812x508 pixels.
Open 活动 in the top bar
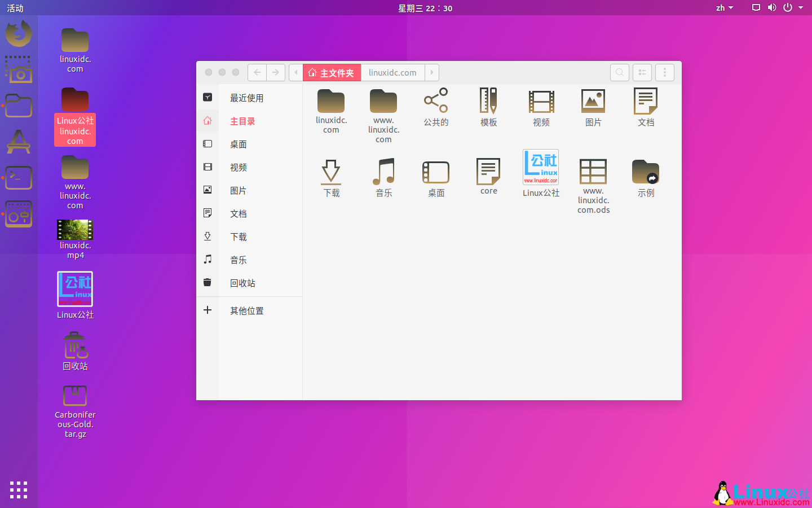tap(15, 8)
